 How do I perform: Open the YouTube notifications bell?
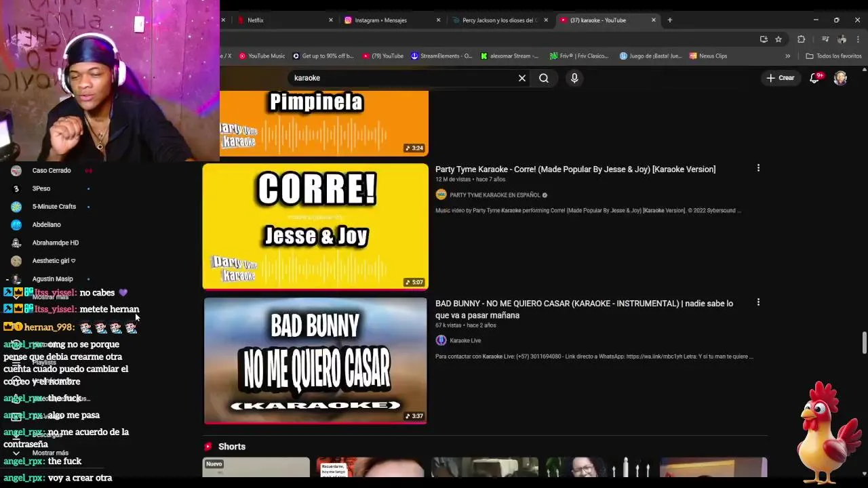(816, 78)
